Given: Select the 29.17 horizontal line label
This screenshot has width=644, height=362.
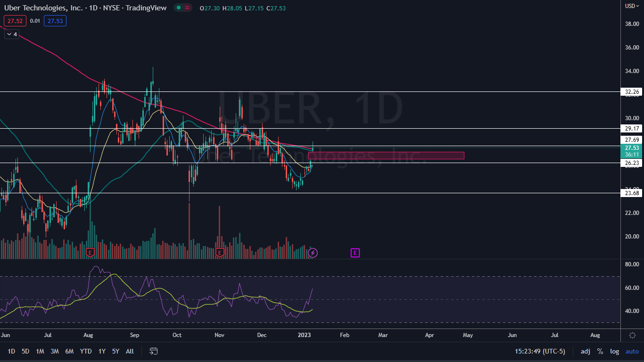Looking at the screenshot, I should [632, 128].
